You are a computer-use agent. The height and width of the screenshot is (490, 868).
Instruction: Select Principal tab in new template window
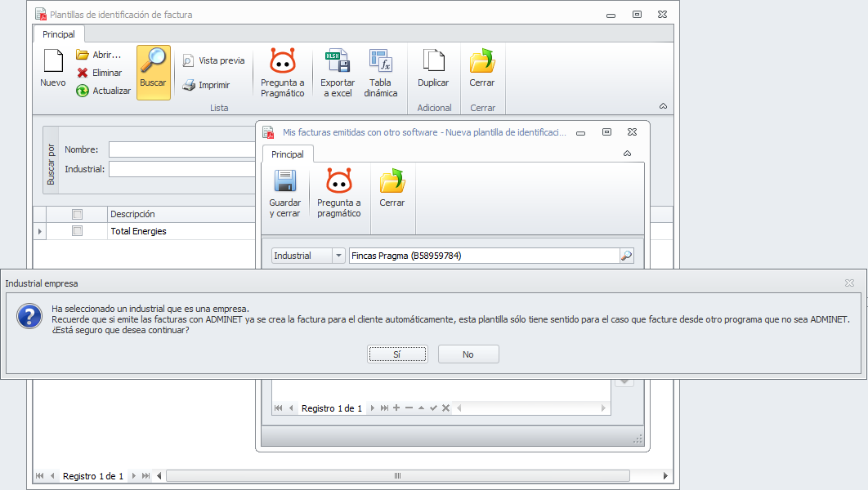pyautogui.click(x=288, y=154)
